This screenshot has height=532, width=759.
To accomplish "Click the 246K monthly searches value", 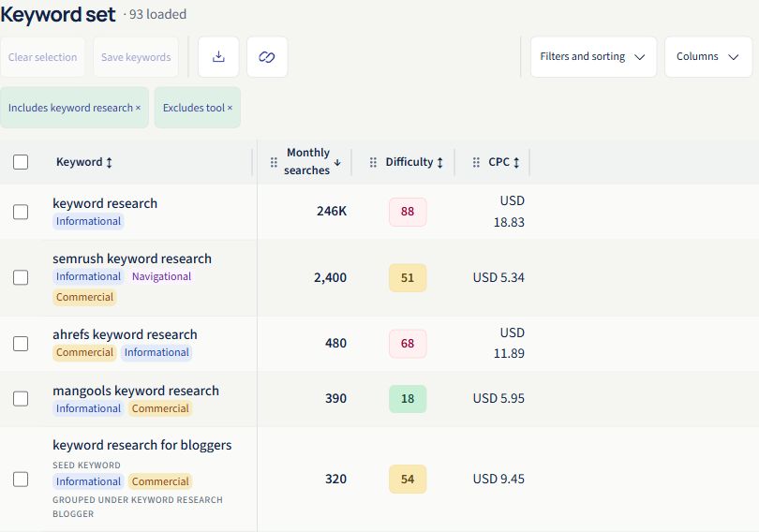I will tap(332, 212).
